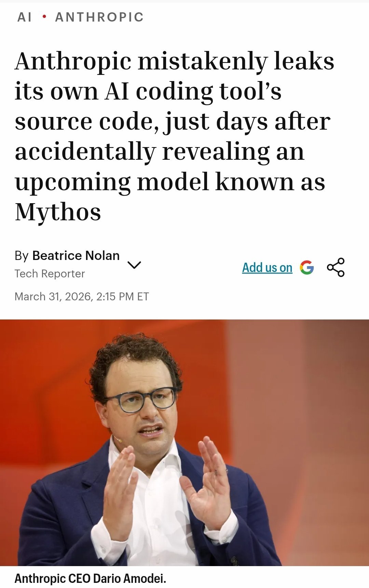
Task: Open author Beatrice Nolan's profile
Action: (x=76, y=256)
